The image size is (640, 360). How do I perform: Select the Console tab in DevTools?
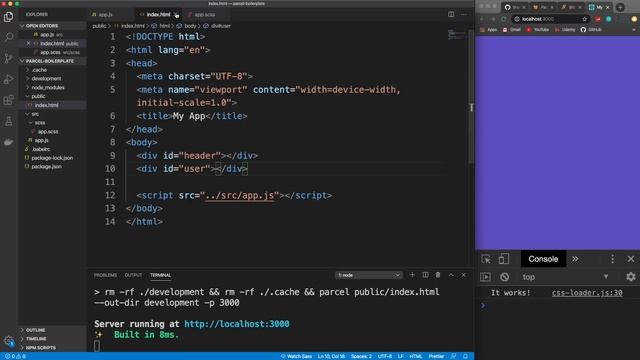point(543,259)
